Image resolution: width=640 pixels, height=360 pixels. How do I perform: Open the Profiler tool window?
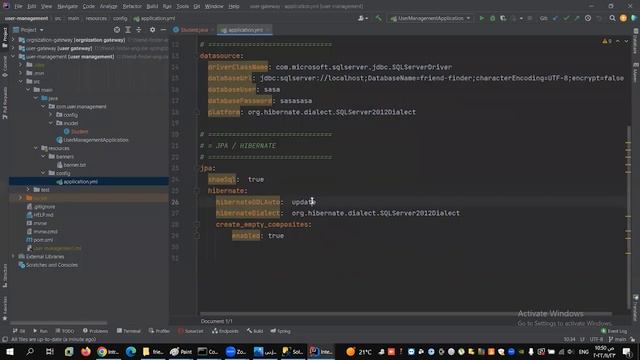[159, 331]
